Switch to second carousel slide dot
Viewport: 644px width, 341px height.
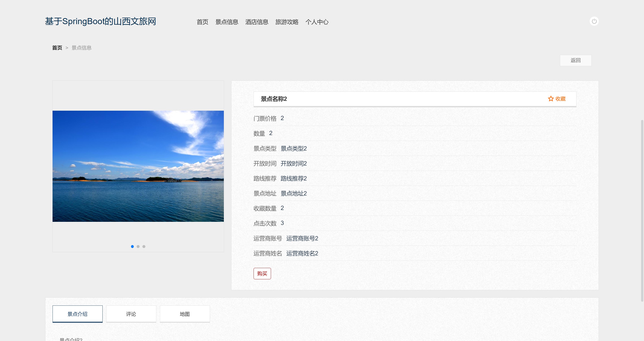(138, 246)
